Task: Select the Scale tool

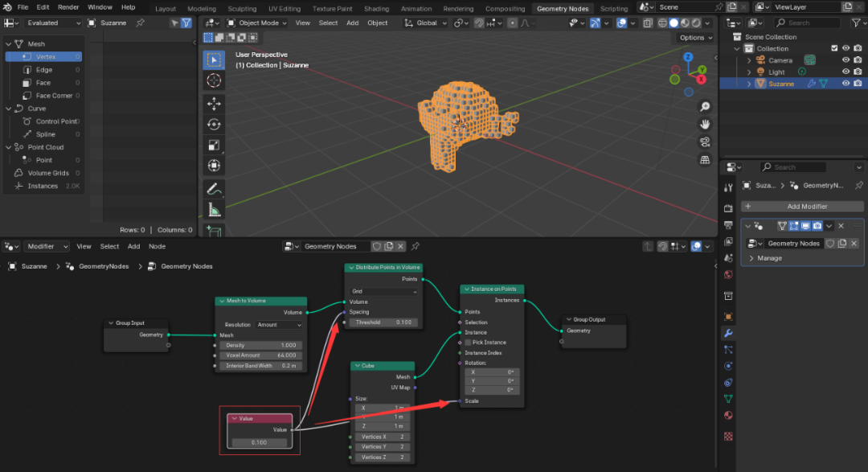Action: tap(214, 146)
